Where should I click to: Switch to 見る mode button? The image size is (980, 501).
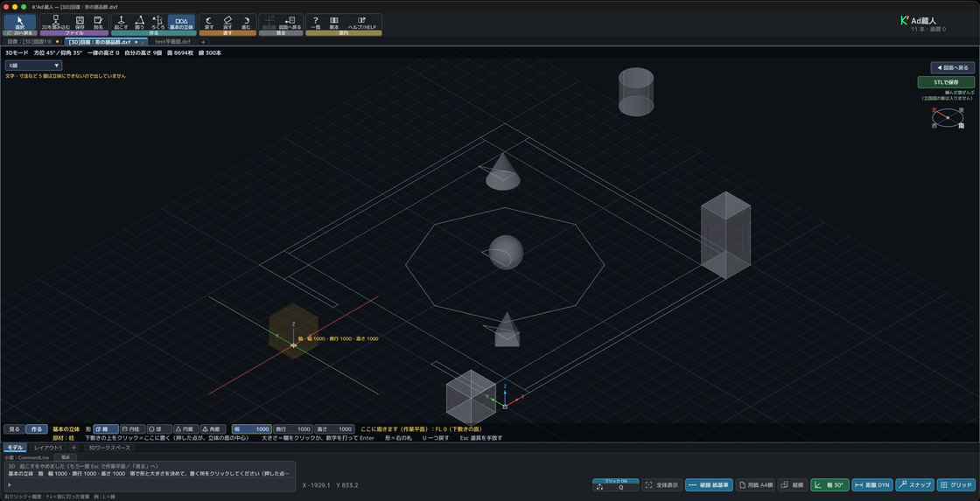click(14, 429)
